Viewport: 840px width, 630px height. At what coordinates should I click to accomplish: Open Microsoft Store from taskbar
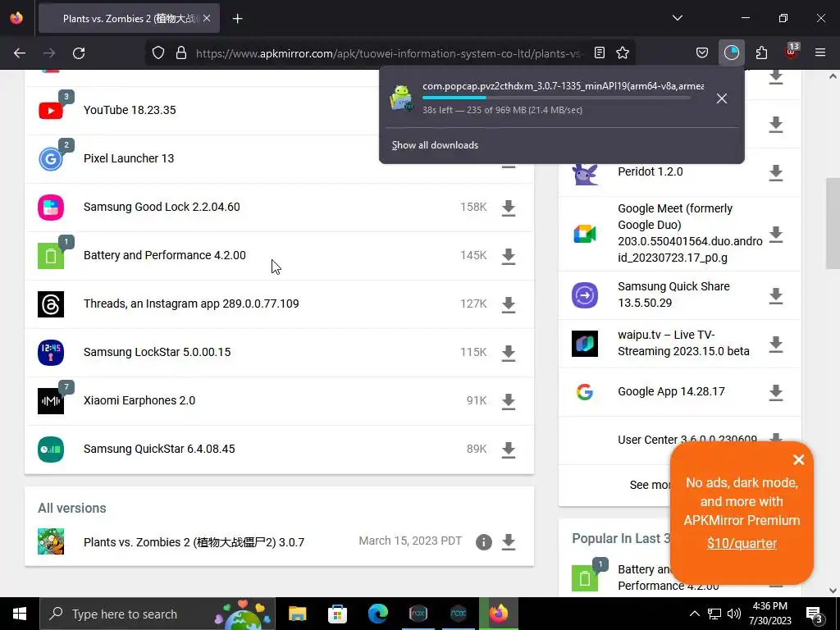(x=337, y=614)
